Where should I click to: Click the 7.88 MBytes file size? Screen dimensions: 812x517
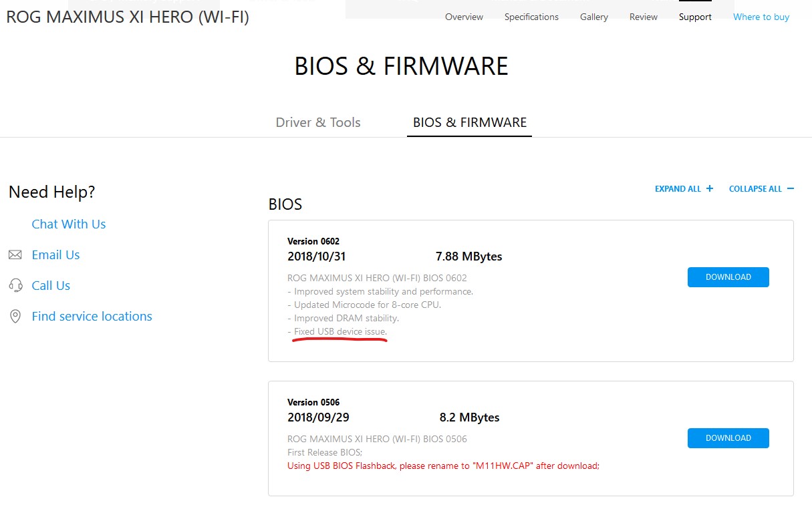[468, 256]
